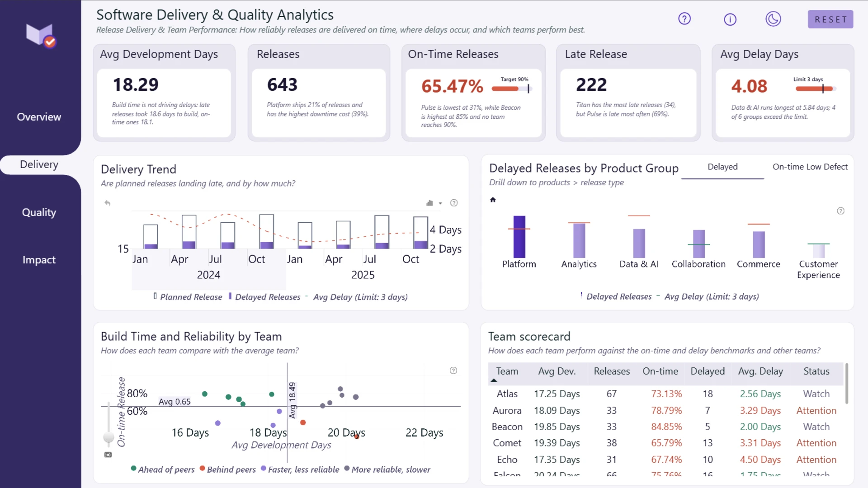Click the Delivery Trend undo drill arrow
Image resolution: width=868 pixels, height=488 pixels.
[107, 203]
